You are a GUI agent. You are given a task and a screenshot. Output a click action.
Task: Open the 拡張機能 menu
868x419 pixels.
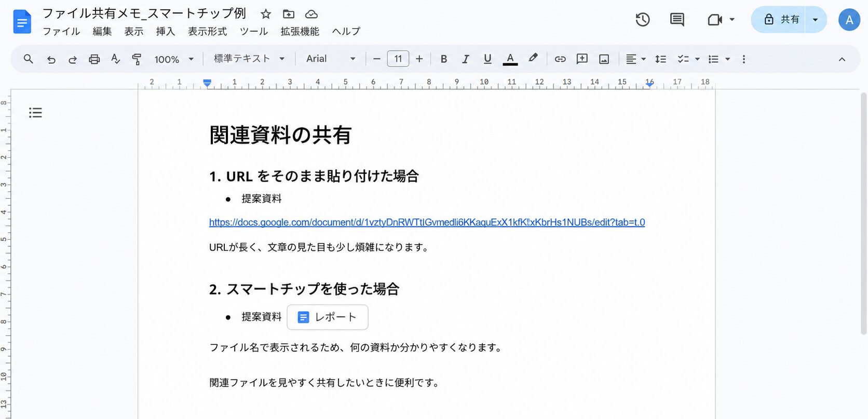point(300,31)
